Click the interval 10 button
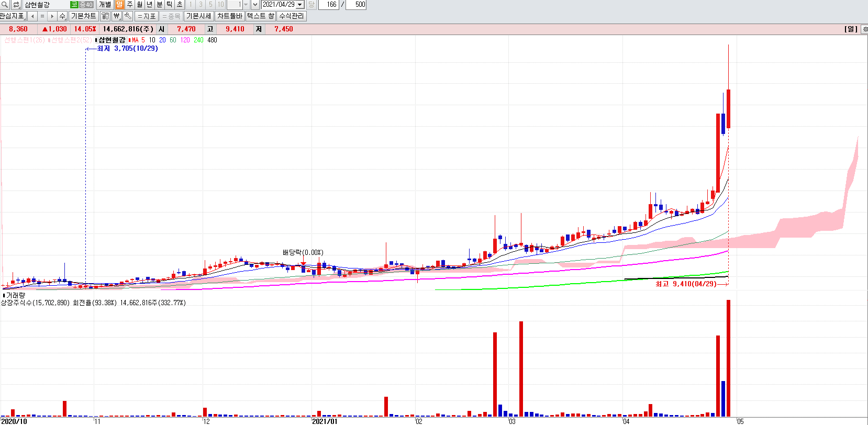Screen dimensions: 868x425 tap(220, 4)
